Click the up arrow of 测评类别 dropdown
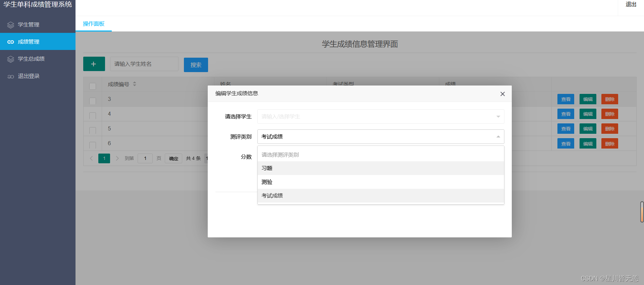This screenshot has height=285, width=644. pyautogui.click(x=498, y=136)
